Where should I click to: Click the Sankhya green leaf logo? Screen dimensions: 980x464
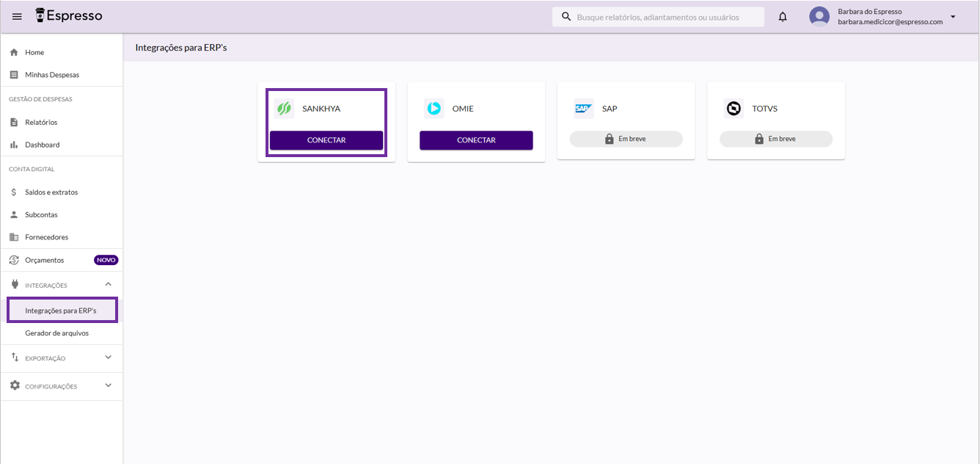tap(284, 109)
